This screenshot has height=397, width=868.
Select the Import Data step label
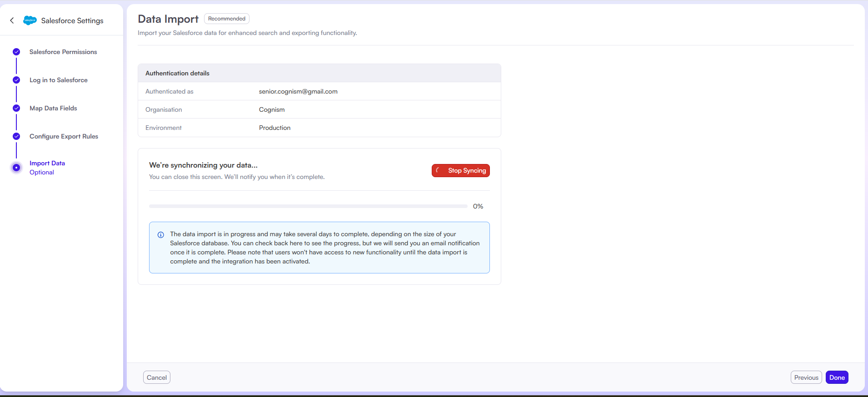(x=47, y=163)
